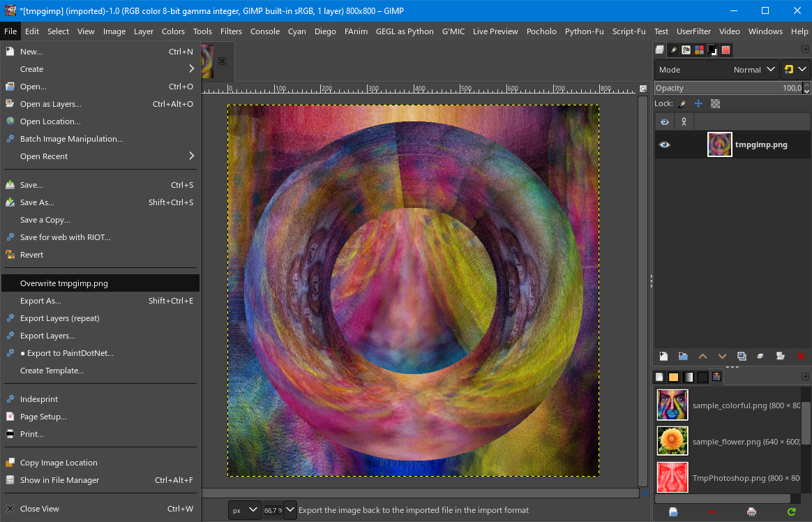Switch to Document History tab icon

(659, 377)
